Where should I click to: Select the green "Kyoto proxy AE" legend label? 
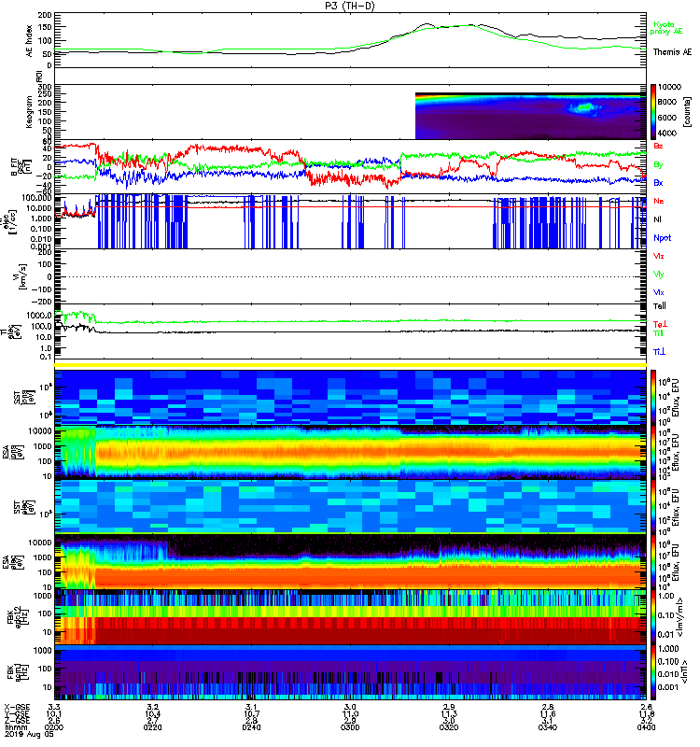(x=666, y=28)
